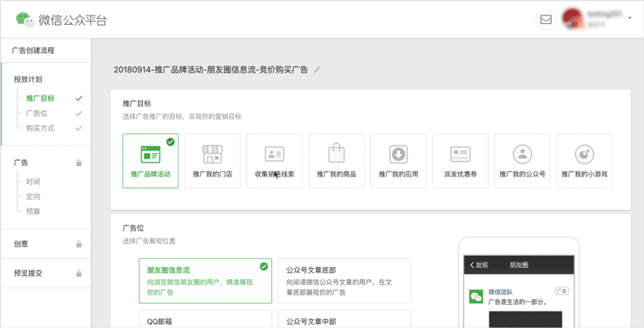Go to 预算 step in sidebar
The width and height of the screenshot is (644, 328).
point(33,212)
